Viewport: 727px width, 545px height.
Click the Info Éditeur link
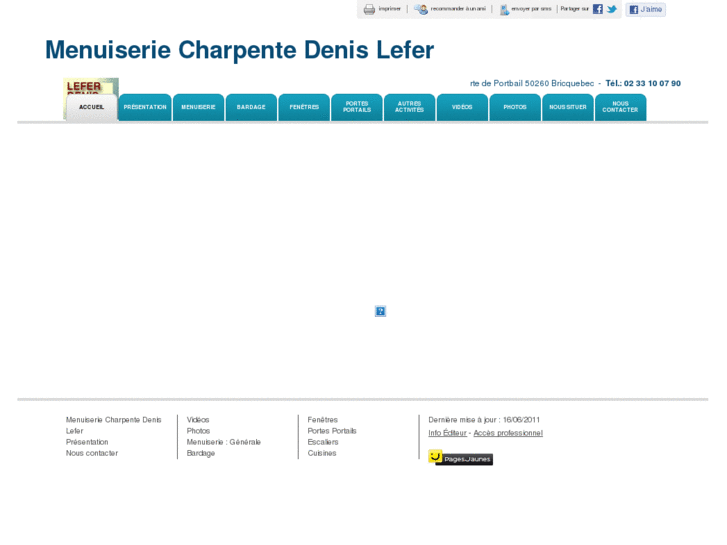pyautogui.click(x=447, y=433)
